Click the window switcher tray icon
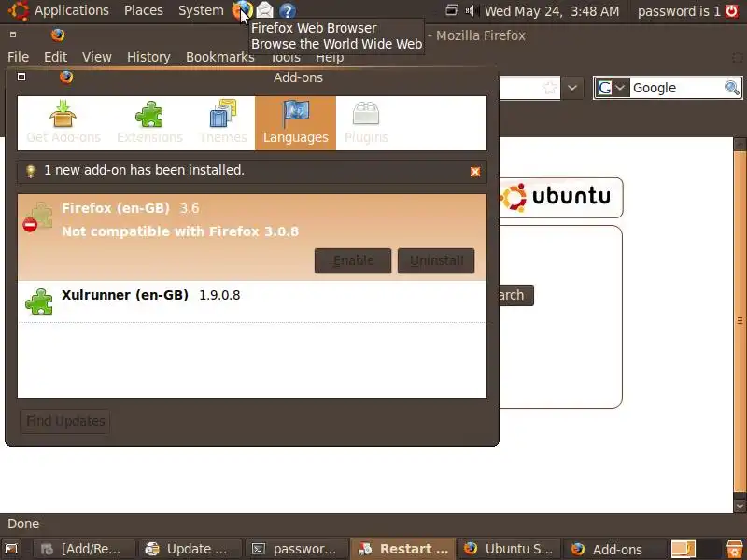This screenshot has height=560, width=747. [452, 10]
